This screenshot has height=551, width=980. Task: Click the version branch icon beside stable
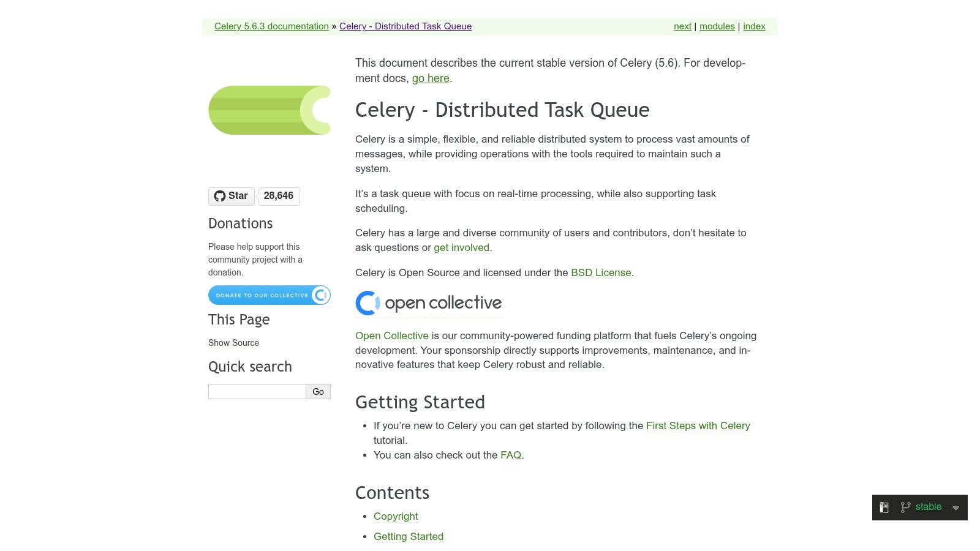pos(905,508)
